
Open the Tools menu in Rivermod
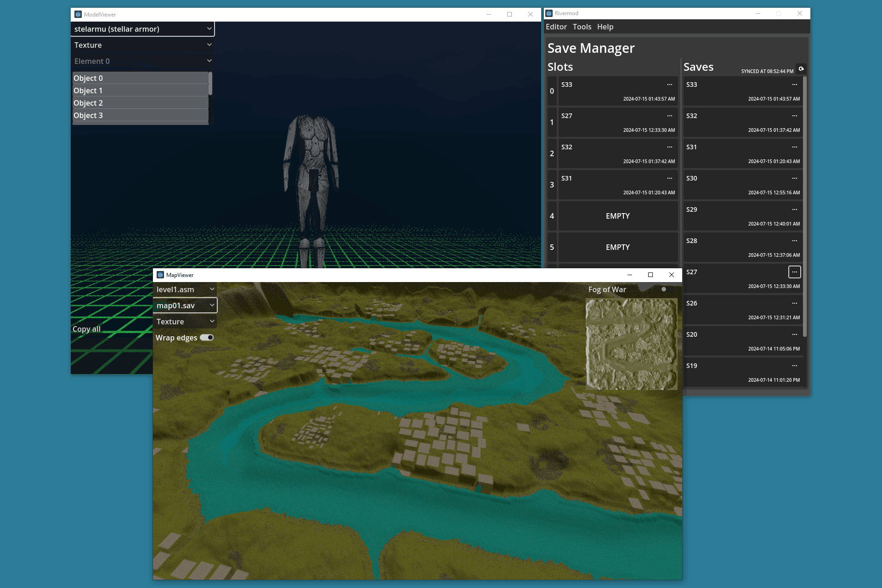[582, 27]
